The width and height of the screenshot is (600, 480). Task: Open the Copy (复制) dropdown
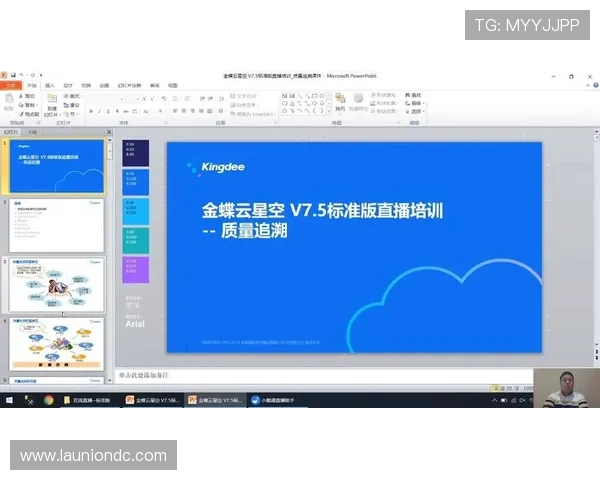coord(29,105)
